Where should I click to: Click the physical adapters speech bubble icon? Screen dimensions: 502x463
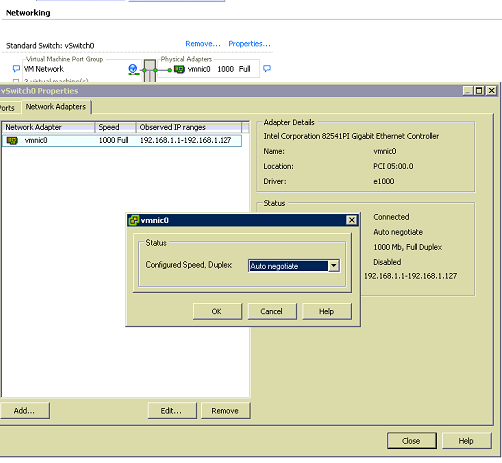[267, 69]
